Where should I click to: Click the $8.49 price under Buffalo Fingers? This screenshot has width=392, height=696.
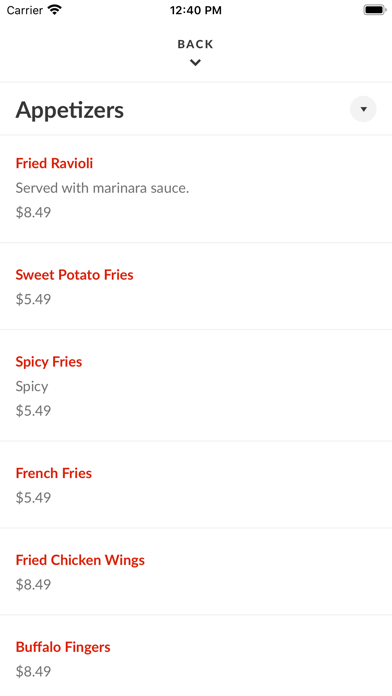pyautogui.click(x=33, y=672)
